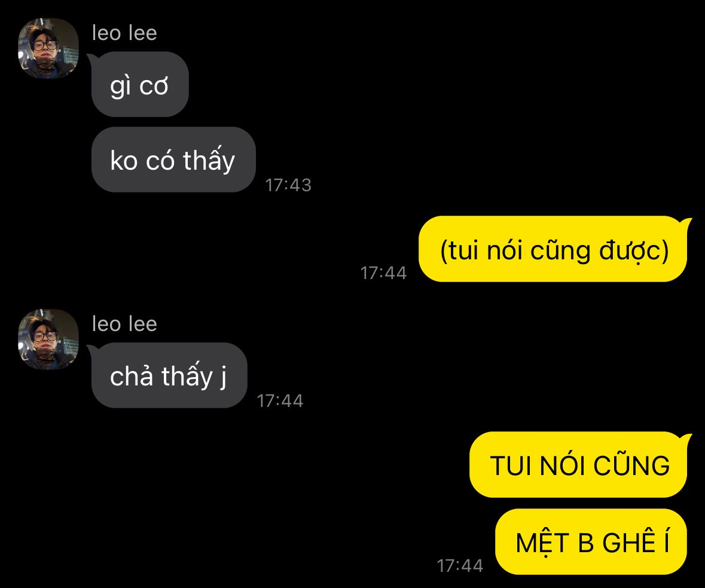Click the word 'cơ' in the first bubble
The image size is (705, 588).
[154, 86]
